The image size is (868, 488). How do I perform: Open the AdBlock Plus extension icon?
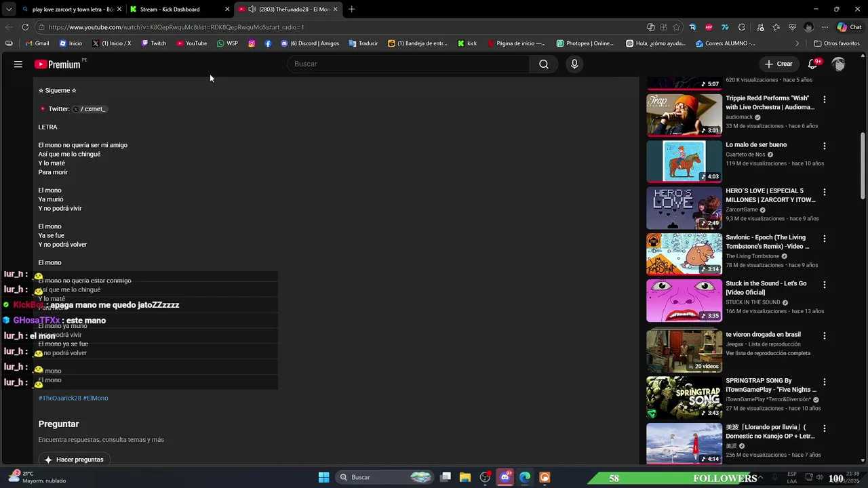[709, 27]
